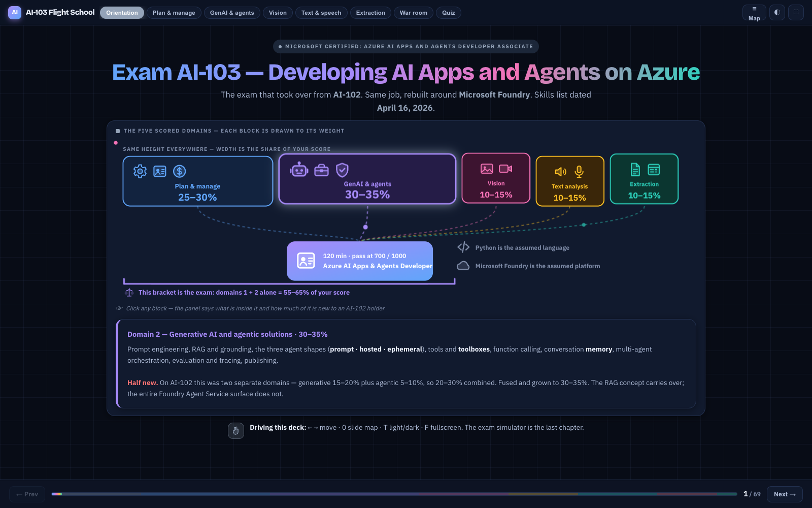The height and width of the screenshot is (508, 812).
Task: Click the Prev slide button
Action: click(x=27, y=494)
